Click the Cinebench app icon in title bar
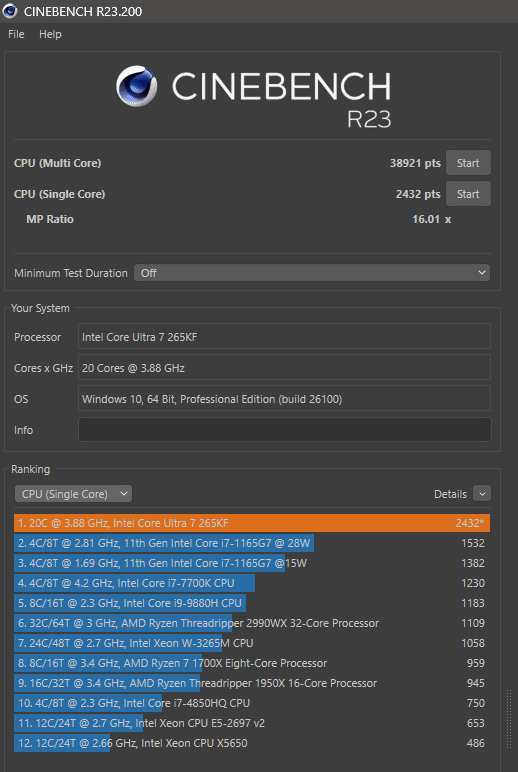This screenshot has width=518, height=772. pyautogui.click(x=9, y=11)
